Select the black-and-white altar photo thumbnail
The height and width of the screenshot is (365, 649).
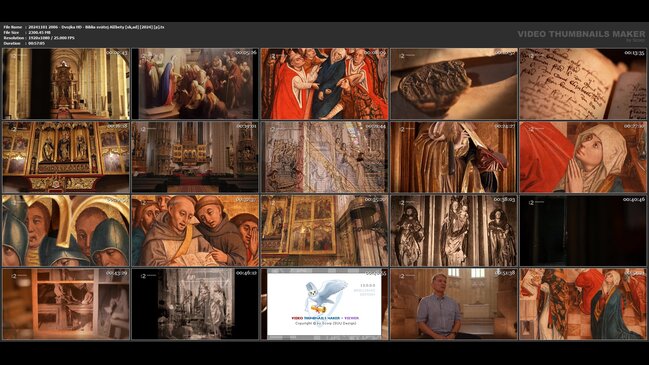tap(195, 304)
